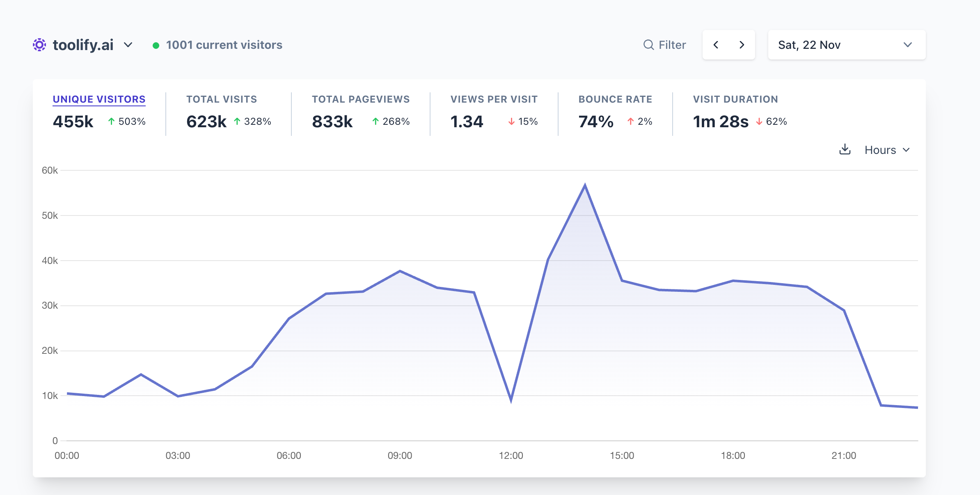Show the Bounce Rate graph
Screen dimensions: 980x495
tap(615, 99)
